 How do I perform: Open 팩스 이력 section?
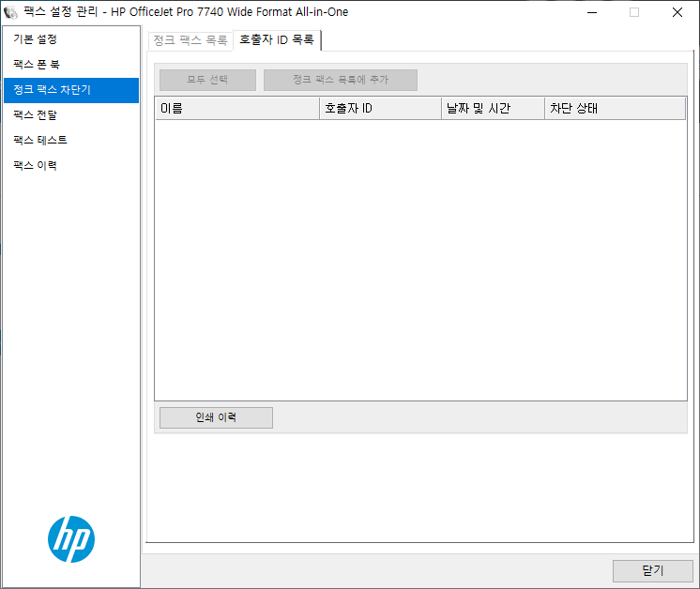(x=71, y=166)
